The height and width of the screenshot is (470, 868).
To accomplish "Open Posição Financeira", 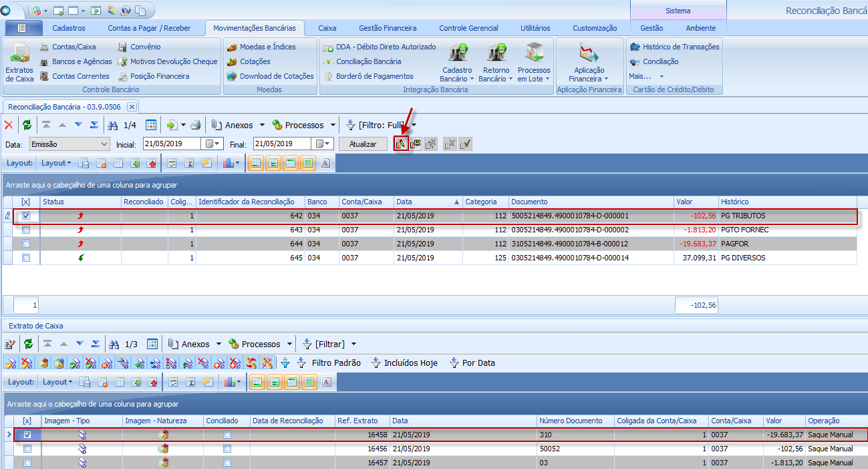I will pyautogui.click(x=153, y=76).
